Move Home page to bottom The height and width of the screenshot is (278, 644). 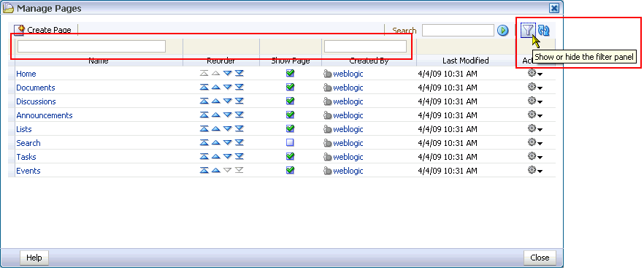coord(239,73)
